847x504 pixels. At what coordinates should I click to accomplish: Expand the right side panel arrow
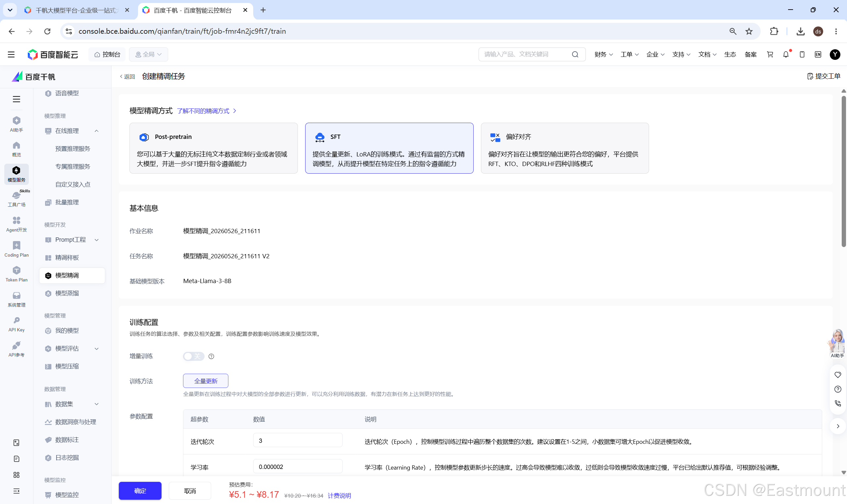[x=838, y=426]
